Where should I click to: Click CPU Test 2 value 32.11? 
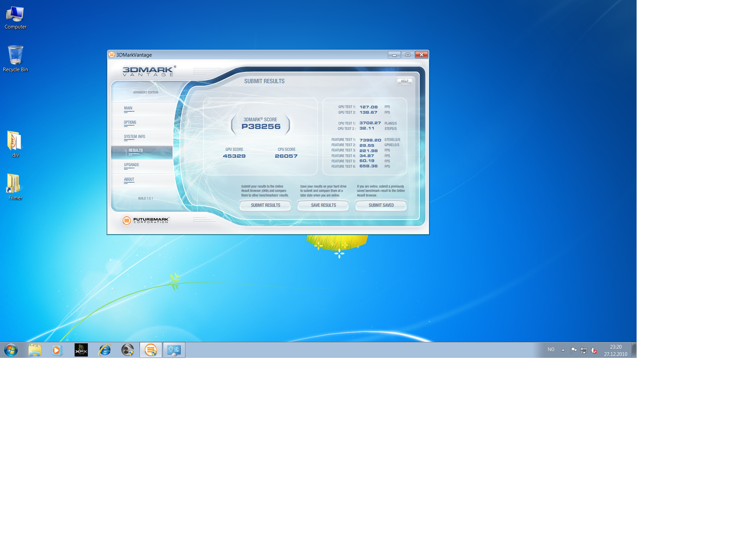pyautogui.click(x=367, y=128)
